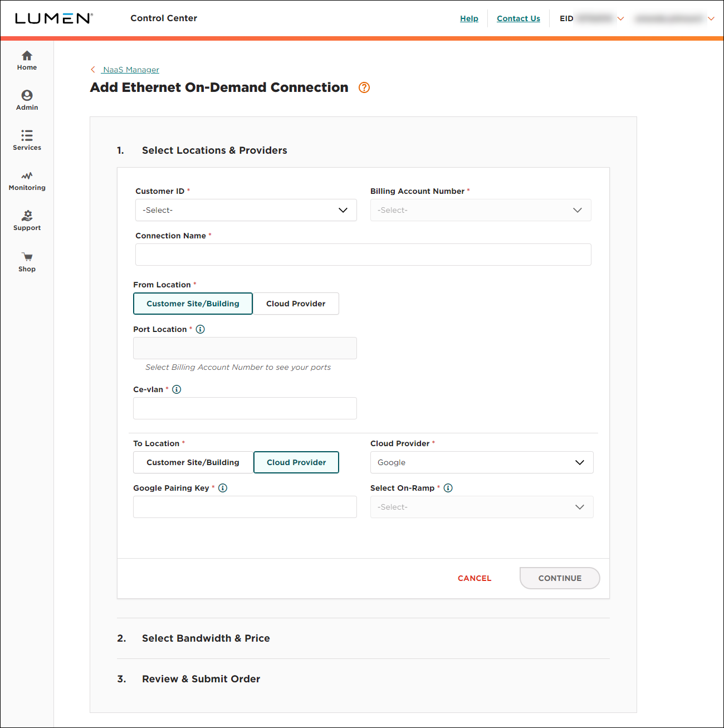The image size is (724, 728).
Task: Return to NaaS Manager link
Action: coord(131,70)
